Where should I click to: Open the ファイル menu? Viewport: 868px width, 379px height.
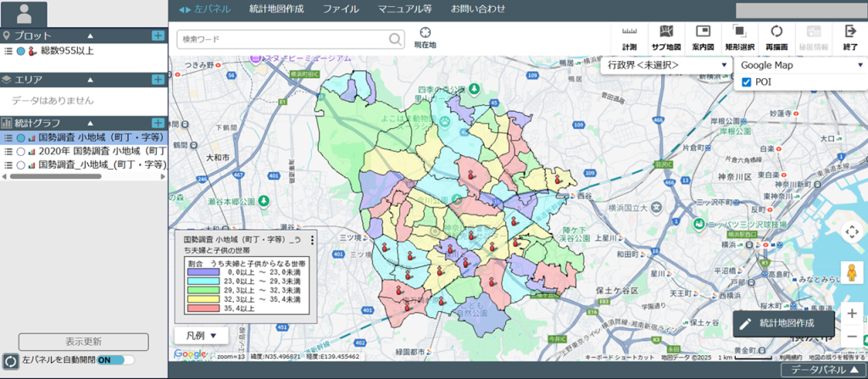tap(340, 9)
